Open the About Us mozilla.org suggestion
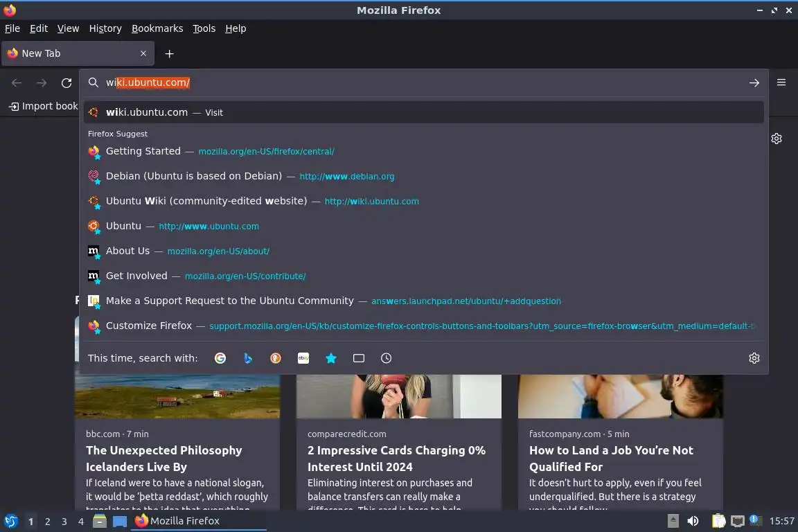This screenshot has height=532, width=798. coord(423,251)
